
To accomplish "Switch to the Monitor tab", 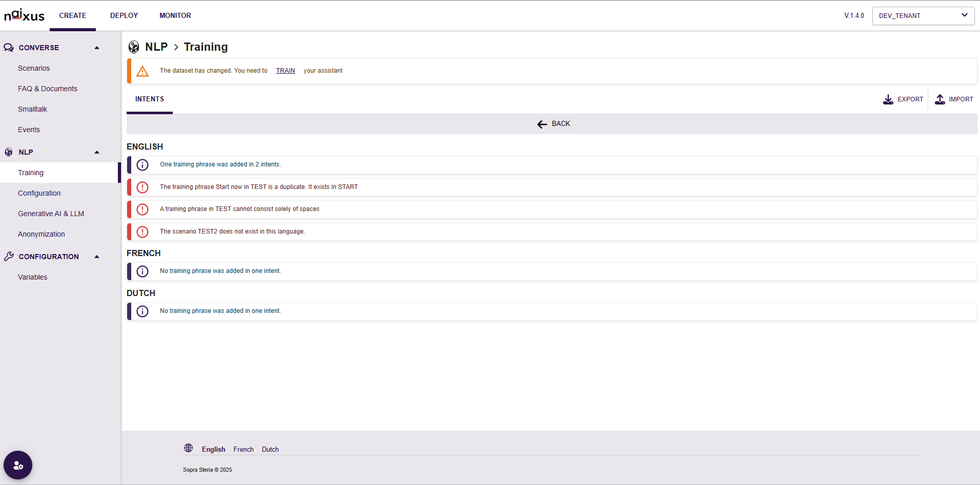I will pos(175,15).
